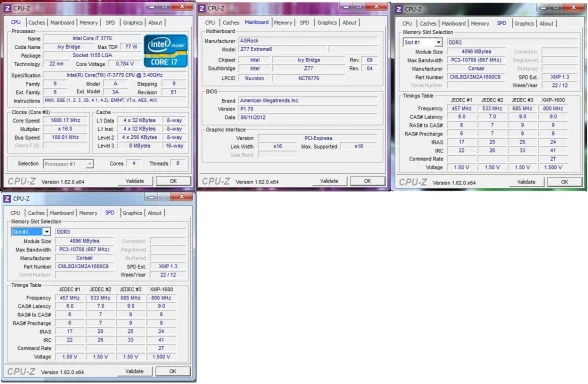Open the Caches tab in the Slot #1 SPD window
588x384 pixels.
coord(428,23)
